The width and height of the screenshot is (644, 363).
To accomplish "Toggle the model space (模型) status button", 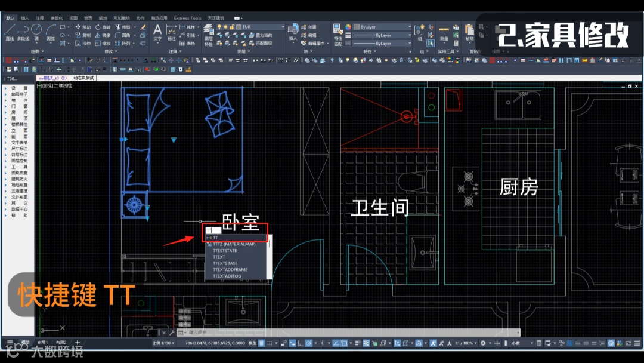I will 252,343.
